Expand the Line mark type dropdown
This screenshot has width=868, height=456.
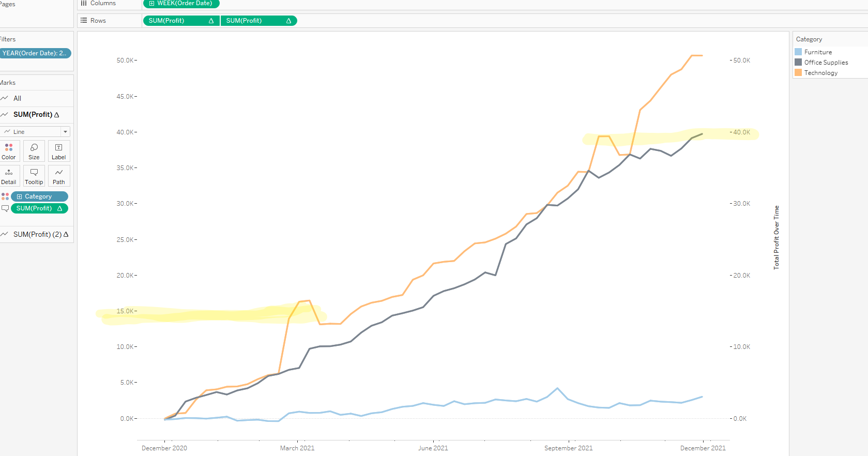(65, 132)
